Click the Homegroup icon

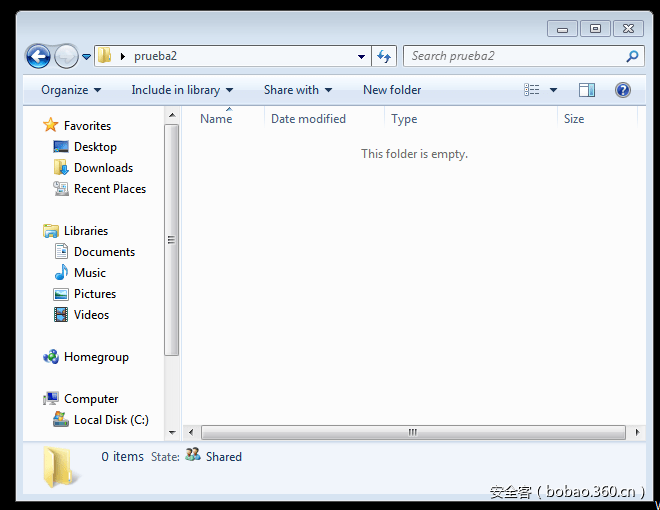pos(51,357)
